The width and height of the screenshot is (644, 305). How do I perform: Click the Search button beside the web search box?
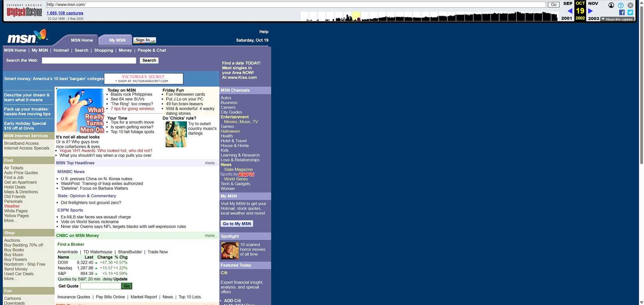pyautogui.click(x=149, y=60)
